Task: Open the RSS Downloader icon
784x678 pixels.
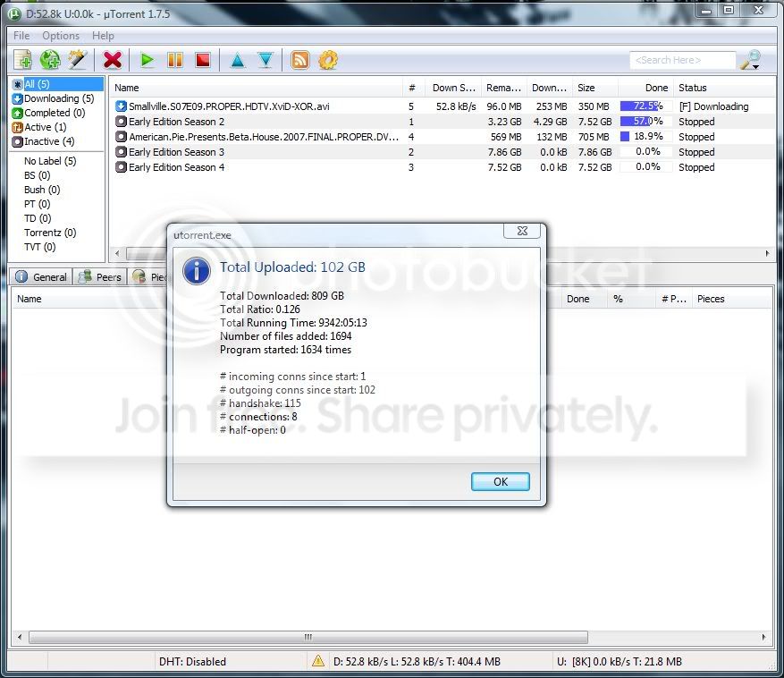Action: 300,60
